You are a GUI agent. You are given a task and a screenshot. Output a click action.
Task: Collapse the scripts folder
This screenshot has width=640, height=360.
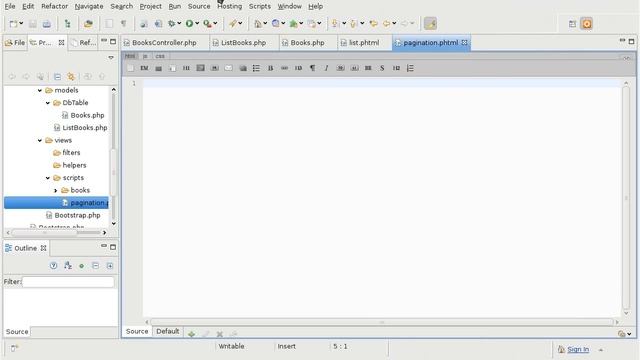pos(48,178)
